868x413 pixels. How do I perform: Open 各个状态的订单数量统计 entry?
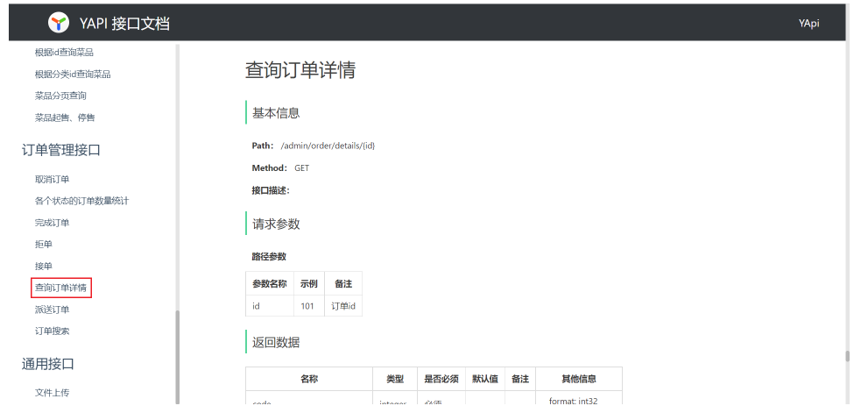pyautogui.click(x=82, y=201)
